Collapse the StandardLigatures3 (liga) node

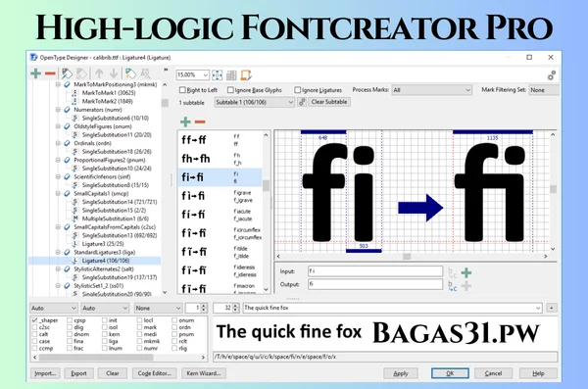pyautogui.click(x=58, y=252)
